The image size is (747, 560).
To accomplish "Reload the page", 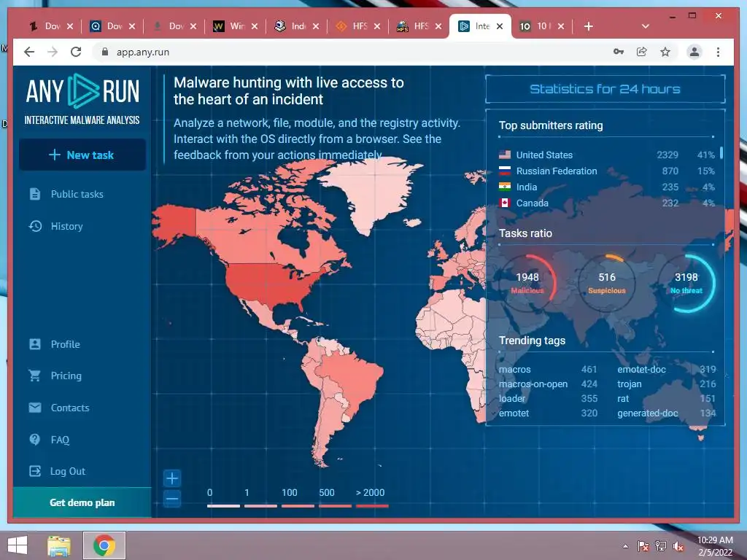I will [x=76, y=52].
